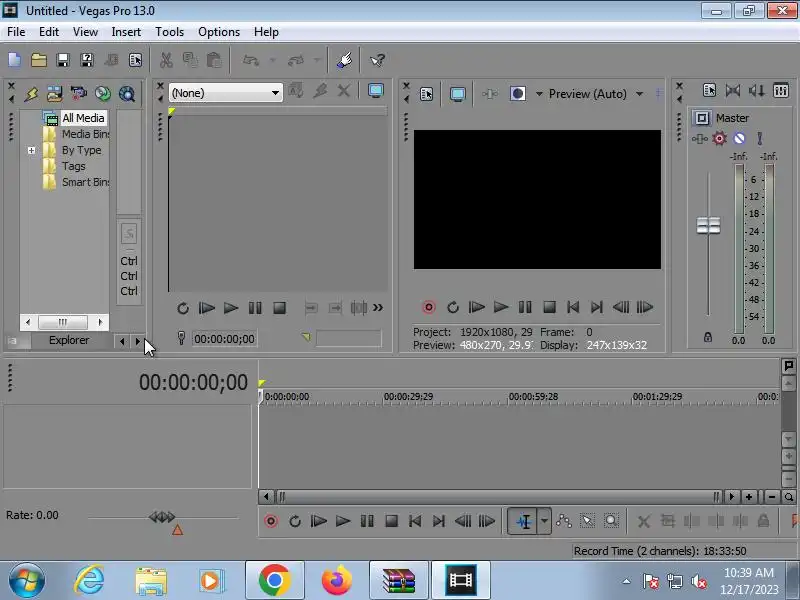Save project with floppy disk icon
This screenshot has height=600, width=800.
[x=63, y=60]
